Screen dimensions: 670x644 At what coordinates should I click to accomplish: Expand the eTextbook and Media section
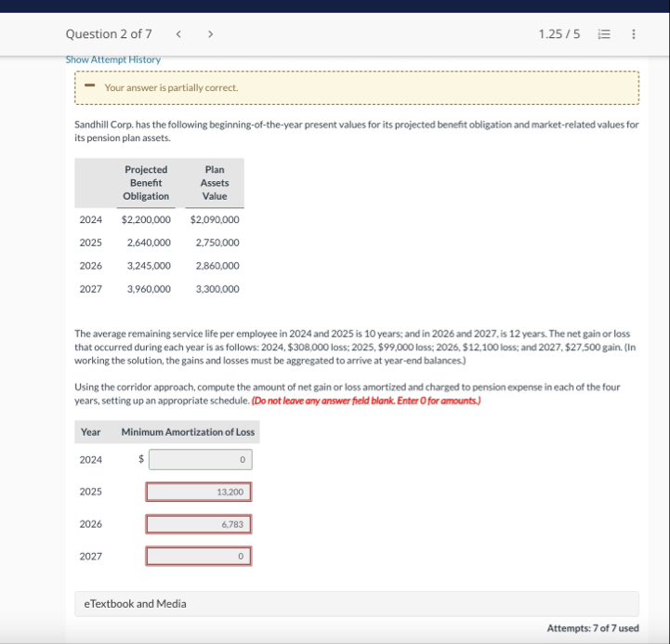357,603
